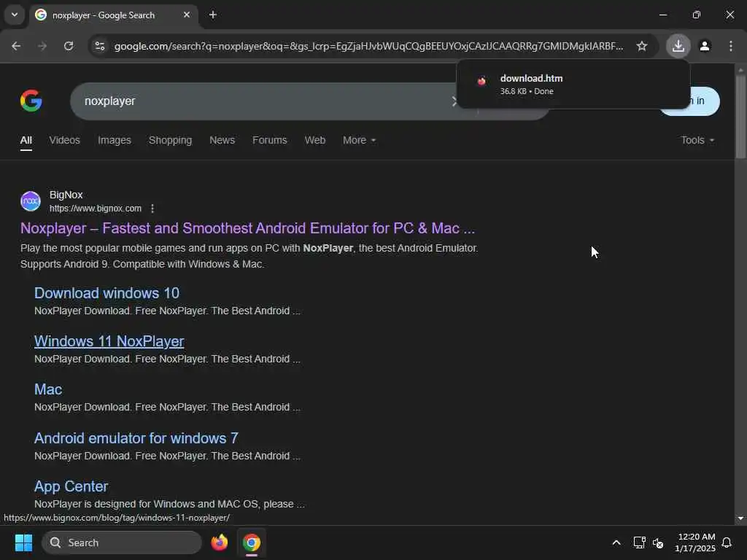Open the Noxplayer Fastest and Smoothest result
This screenshot has height=560, width=747.
click(x=248, y=228)
